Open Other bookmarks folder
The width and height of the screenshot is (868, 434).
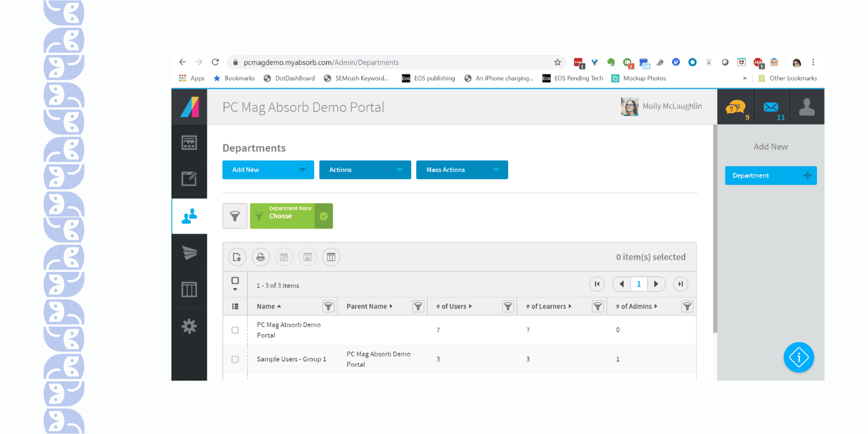coord(788,78)
